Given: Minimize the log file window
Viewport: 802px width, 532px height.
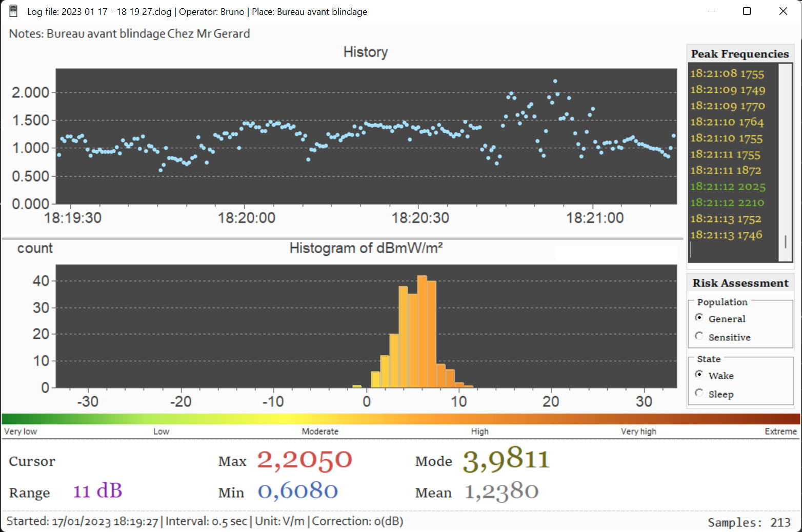Looking at the screenshot, I should point(711,11).
